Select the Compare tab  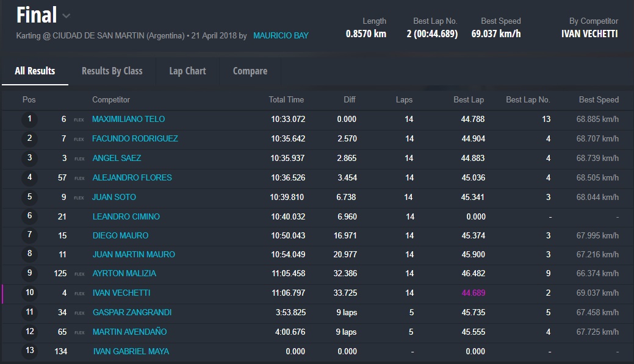(250, 71)
